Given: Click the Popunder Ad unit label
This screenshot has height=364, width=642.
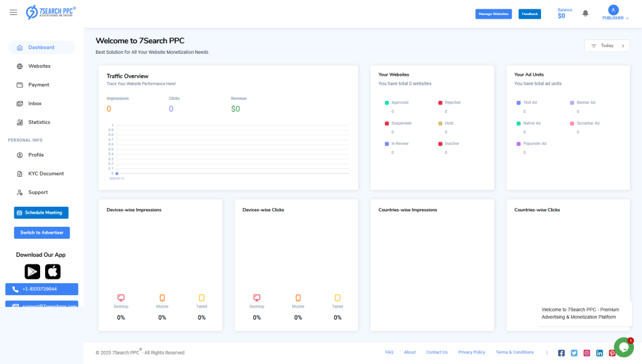Looking at the screenshot, I should coord(535,143).
